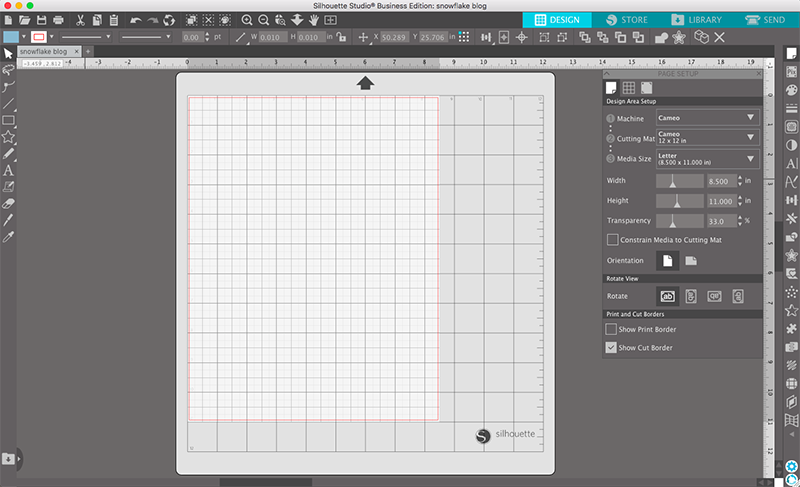The height and width of the screenshot is (487, 800).
Task: Click the fill color swatch
Action: (11, 37)
